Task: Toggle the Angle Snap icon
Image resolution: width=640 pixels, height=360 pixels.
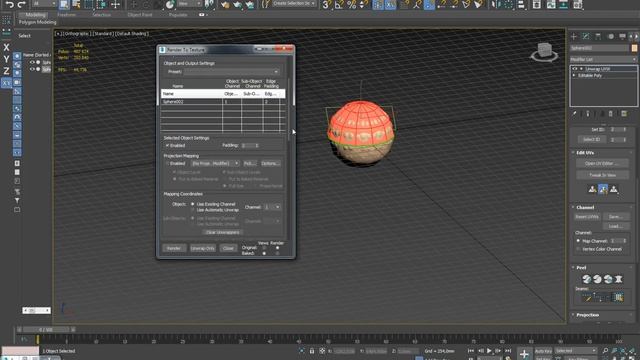Action: (339, 5)
